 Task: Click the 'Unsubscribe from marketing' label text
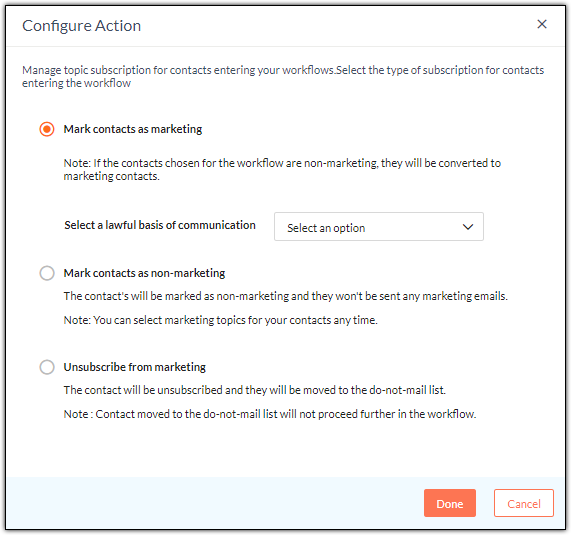click(x=135, y=367)
